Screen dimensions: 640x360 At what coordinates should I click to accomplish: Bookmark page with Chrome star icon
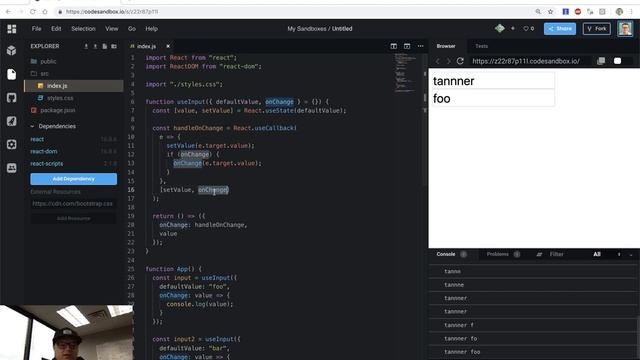[x=551, y=12]
